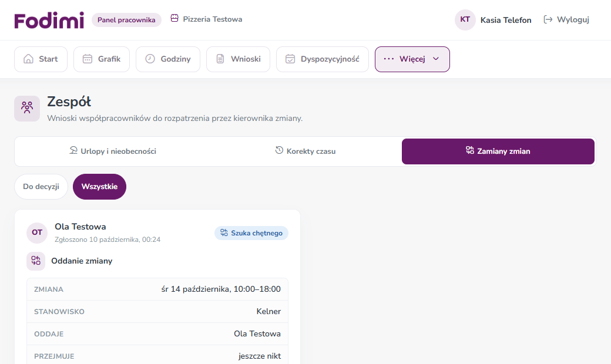Open the Wnioski page
611x364 pixels.
pos(238,59)
